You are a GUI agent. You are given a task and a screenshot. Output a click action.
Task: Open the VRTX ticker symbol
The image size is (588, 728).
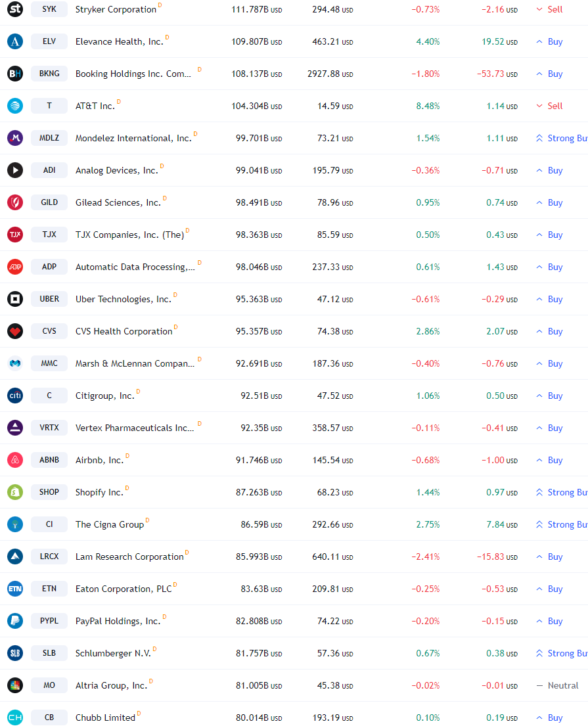pyautogui.click(x=49, y=428)
